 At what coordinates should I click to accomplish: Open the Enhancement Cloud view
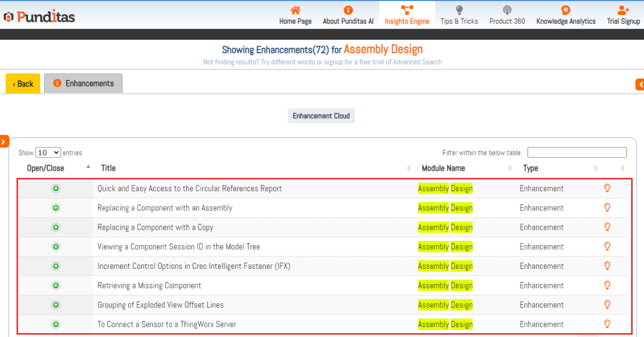tap(321, 115)
